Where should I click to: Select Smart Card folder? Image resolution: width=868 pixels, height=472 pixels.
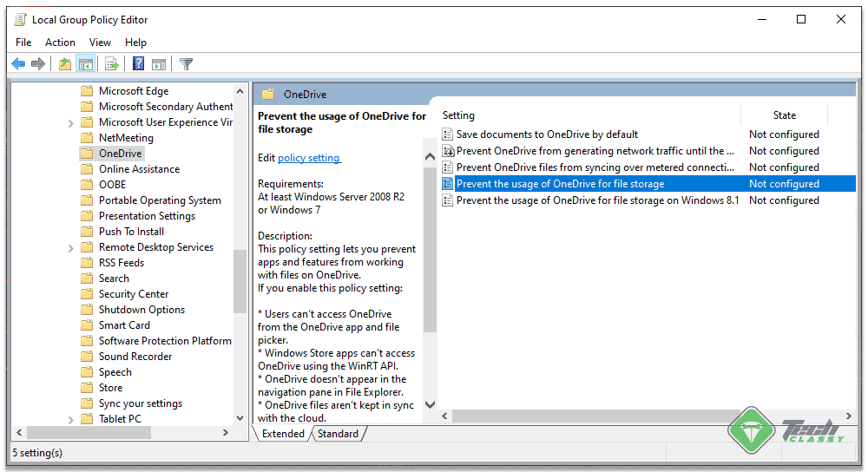pos(124,325)
